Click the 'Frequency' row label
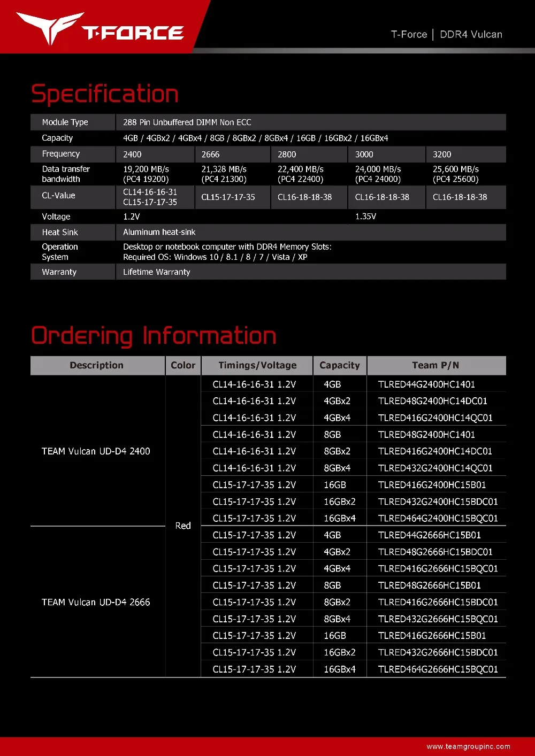Viewport: 535px width, 756px height. [x=61, y=153]
